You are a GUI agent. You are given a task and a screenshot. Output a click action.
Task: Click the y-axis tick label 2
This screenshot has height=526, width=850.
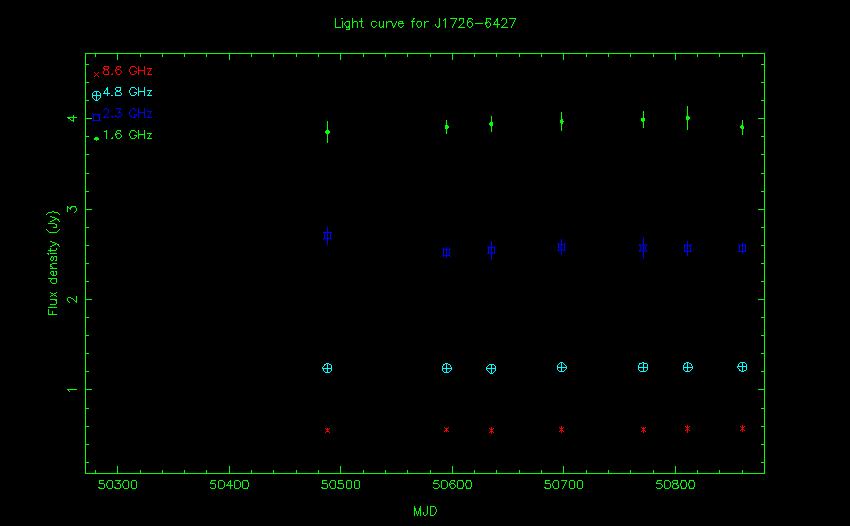[72, 299]
